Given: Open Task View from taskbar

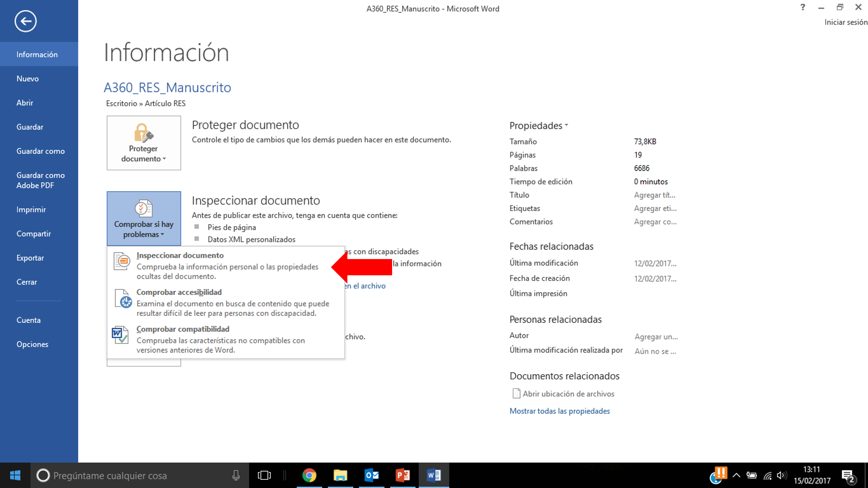Looking at the screenshot, I should 264,475.
